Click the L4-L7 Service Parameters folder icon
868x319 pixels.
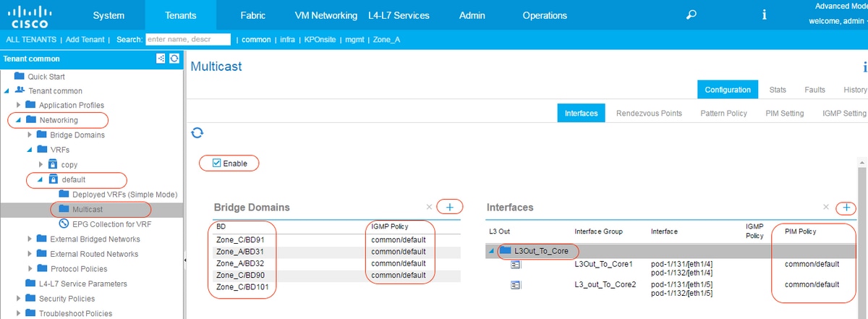[x=31, y=284]
